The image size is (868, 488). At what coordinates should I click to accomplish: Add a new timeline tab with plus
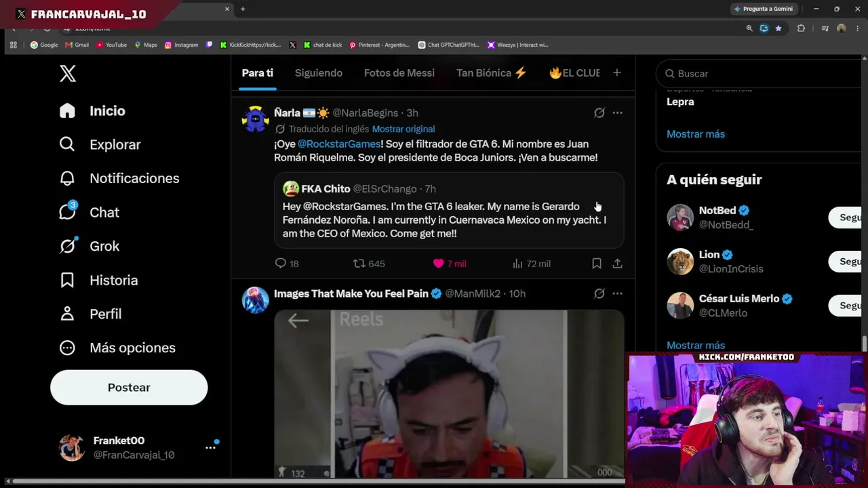(617, 73)
